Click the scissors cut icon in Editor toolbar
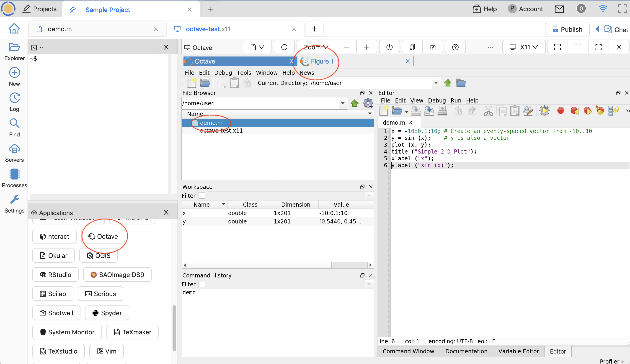The height and width of the screenshot is (364, 630). [x=488, y=111]
